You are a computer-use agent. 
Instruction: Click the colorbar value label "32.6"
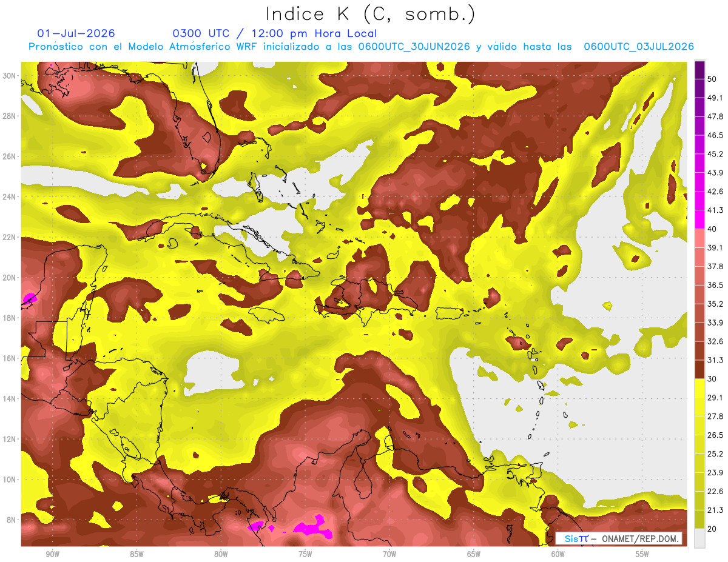[715, 341]
